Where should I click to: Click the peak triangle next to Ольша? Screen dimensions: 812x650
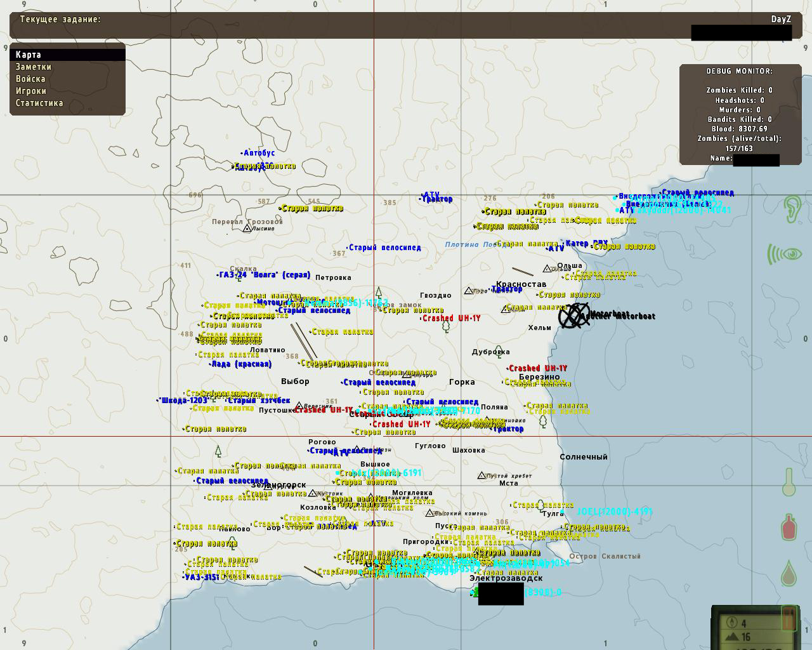pos(547,269)
